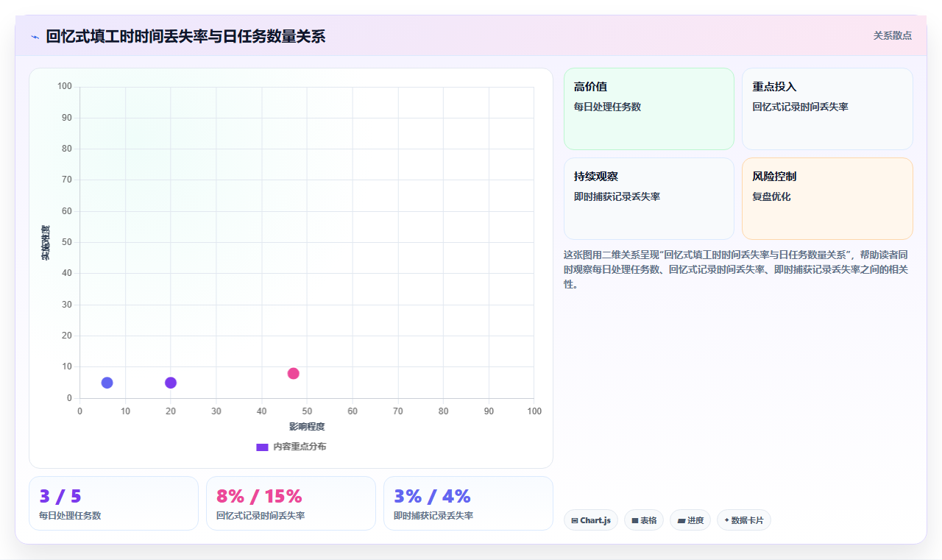Select the blue scatter point near 6
This screenshot has width=942, height=560.
(x=107, y=383)
